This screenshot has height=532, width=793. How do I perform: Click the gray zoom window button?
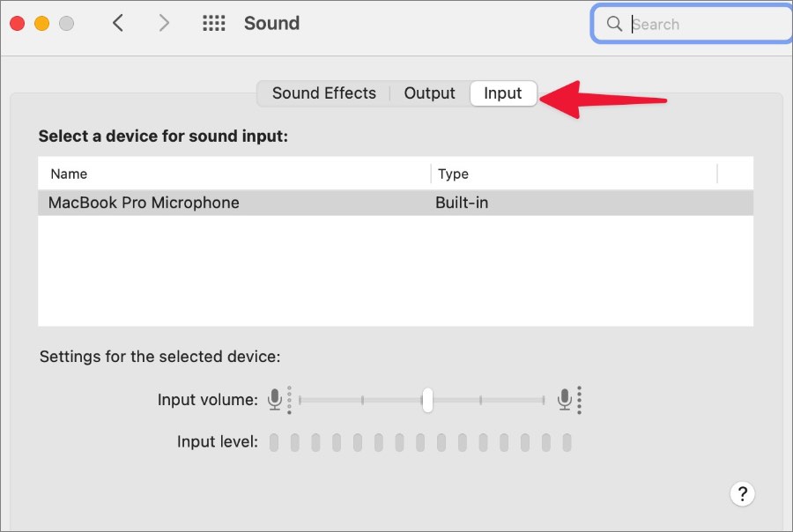(x=66, y=24)
